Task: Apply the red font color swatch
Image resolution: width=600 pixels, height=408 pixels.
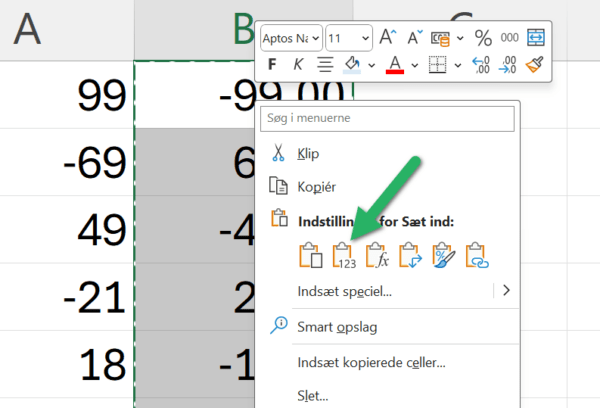Action: pyautogui.click(x=395, y=65)
